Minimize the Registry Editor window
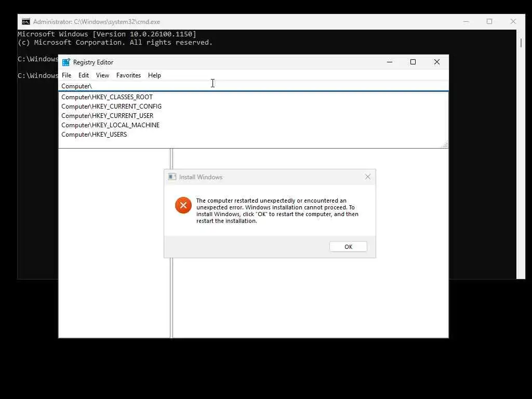This screenshot has height=399, width=532. (390, 62)
